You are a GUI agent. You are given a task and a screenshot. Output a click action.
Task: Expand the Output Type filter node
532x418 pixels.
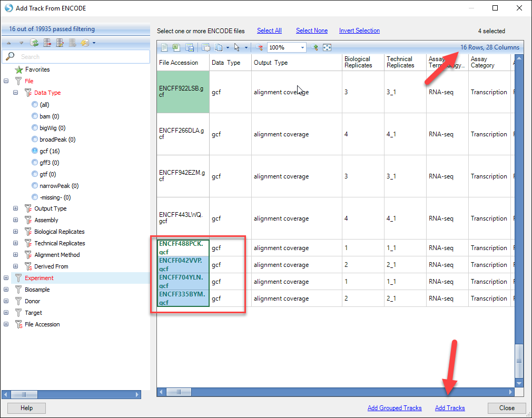point(16,208)
